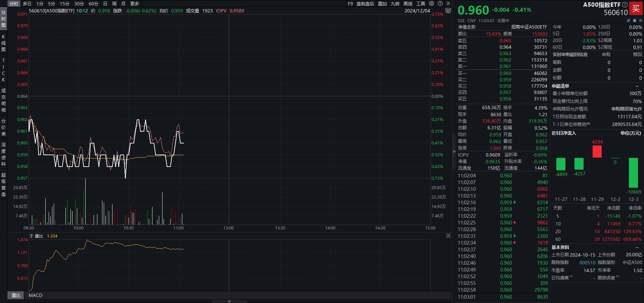Click the 20-day net flow row

coord(597,231)
